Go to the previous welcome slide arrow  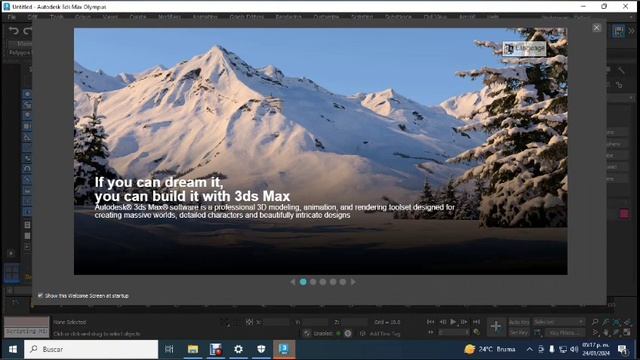pyautogui.click(x=293, y=282)
